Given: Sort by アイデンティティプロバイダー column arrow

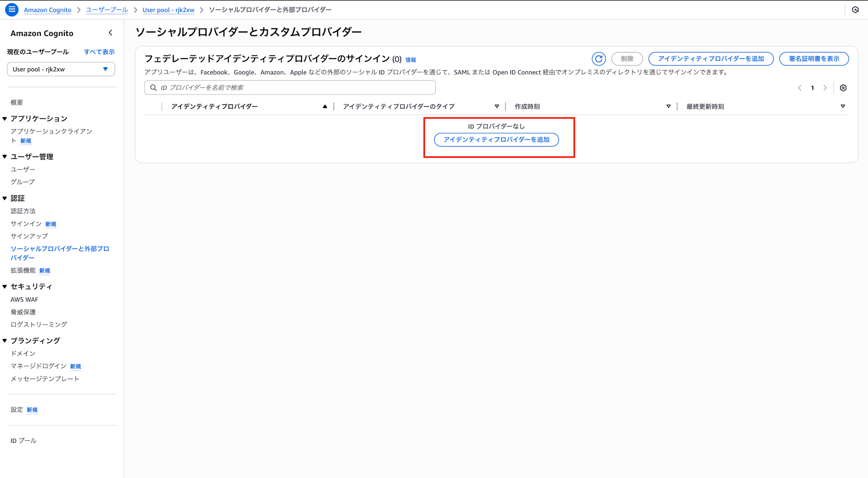Looking at the screenshot, I should click(x=325, y=106).
